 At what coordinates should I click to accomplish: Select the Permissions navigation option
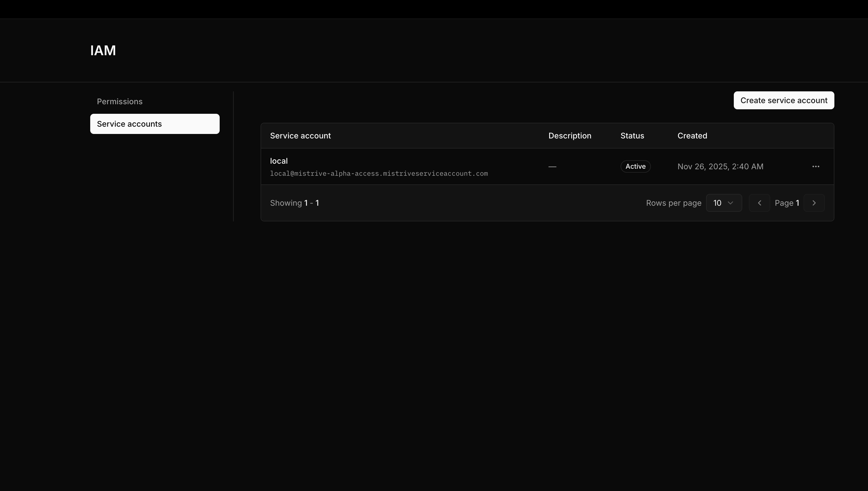click(x=119, y=101)
